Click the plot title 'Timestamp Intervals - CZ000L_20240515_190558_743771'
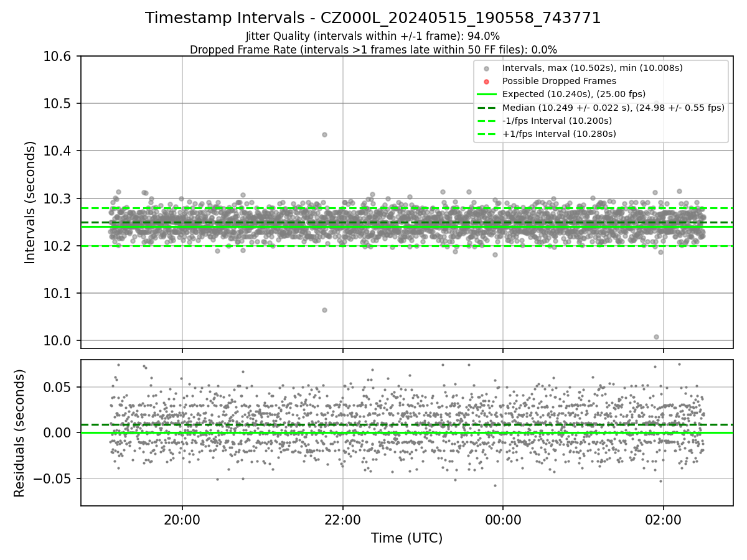This screenshot has width=747, height=560. [373, 18]
